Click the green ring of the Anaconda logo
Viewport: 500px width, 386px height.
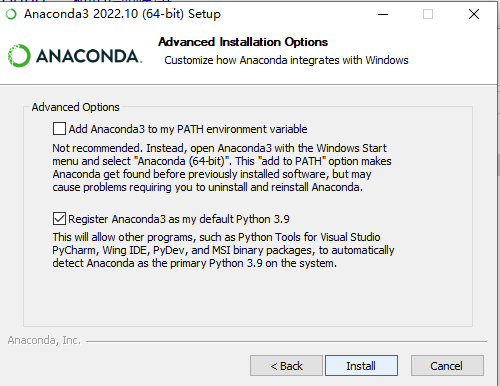[x=19, y=56]
